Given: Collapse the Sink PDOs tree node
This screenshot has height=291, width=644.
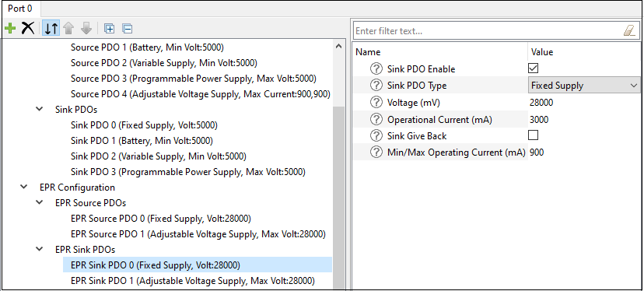Looking at the screenshot, I should (40, 110).
